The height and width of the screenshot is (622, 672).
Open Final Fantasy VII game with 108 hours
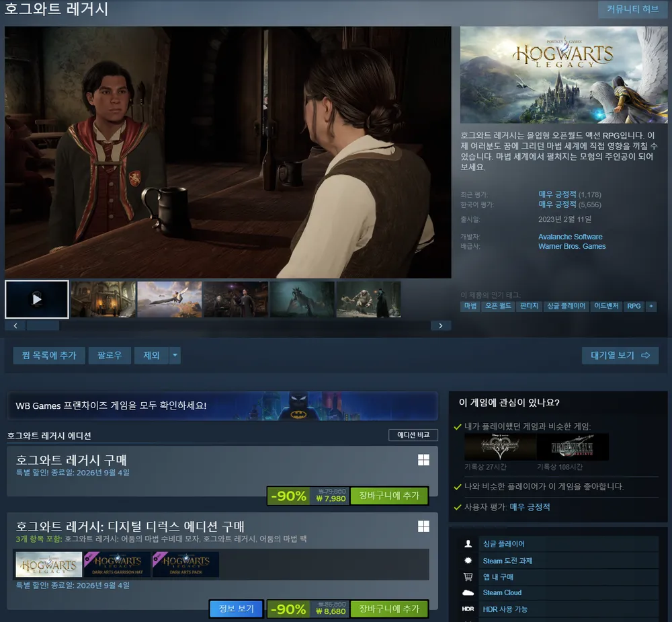pyautogui.click(x=573, y=447)
